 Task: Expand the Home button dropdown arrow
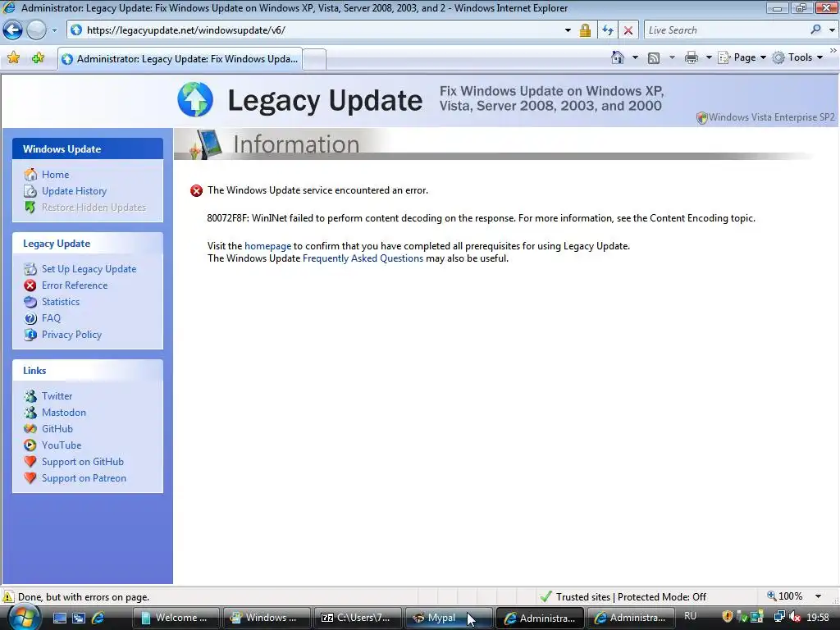(636, 57)
